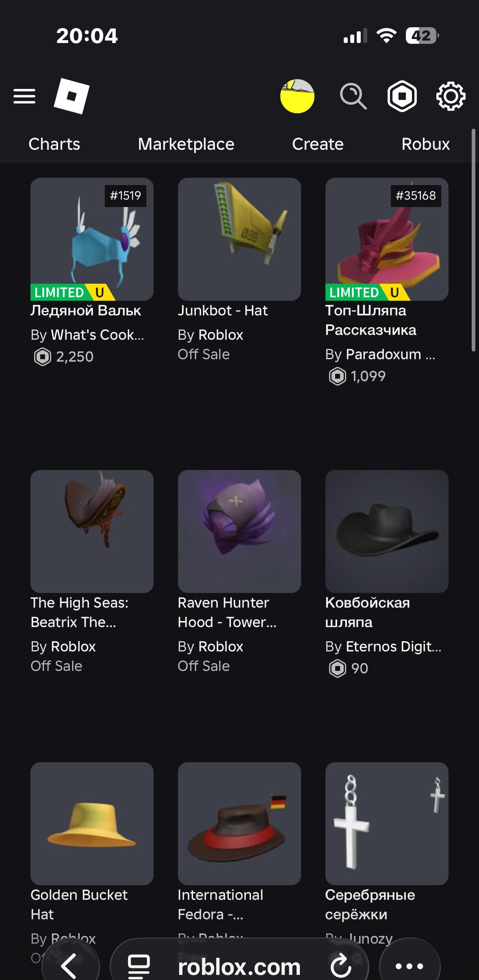Open search with the magnifier icon
Image resolution: width=479 pixels, height=980 pixels.
point(353,96)
